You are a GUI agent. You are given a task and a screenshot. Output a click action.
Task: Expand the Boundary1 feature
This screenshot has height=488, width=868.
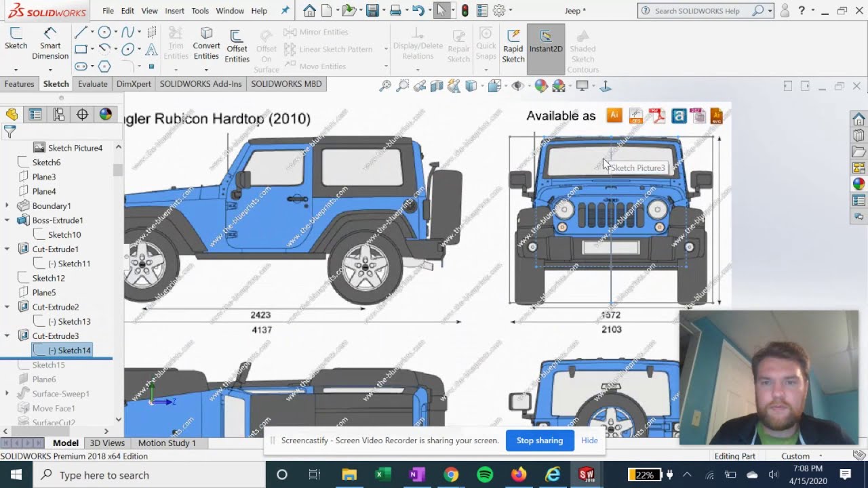7,205
